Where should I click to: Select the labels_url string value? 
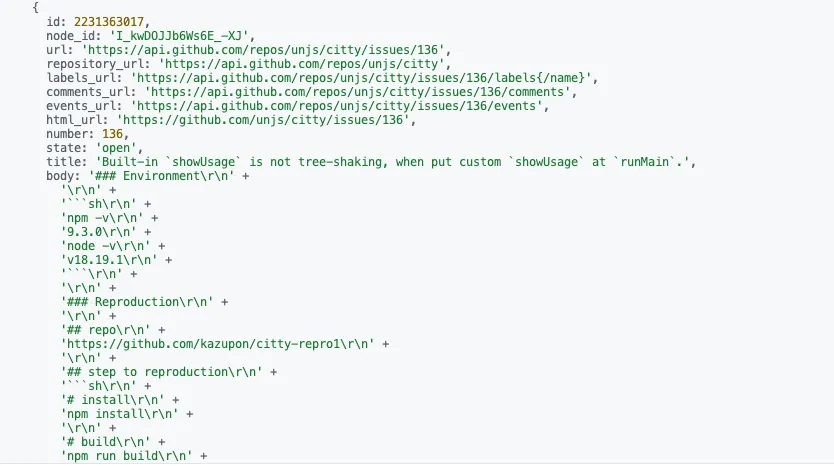tap(361, 78)
